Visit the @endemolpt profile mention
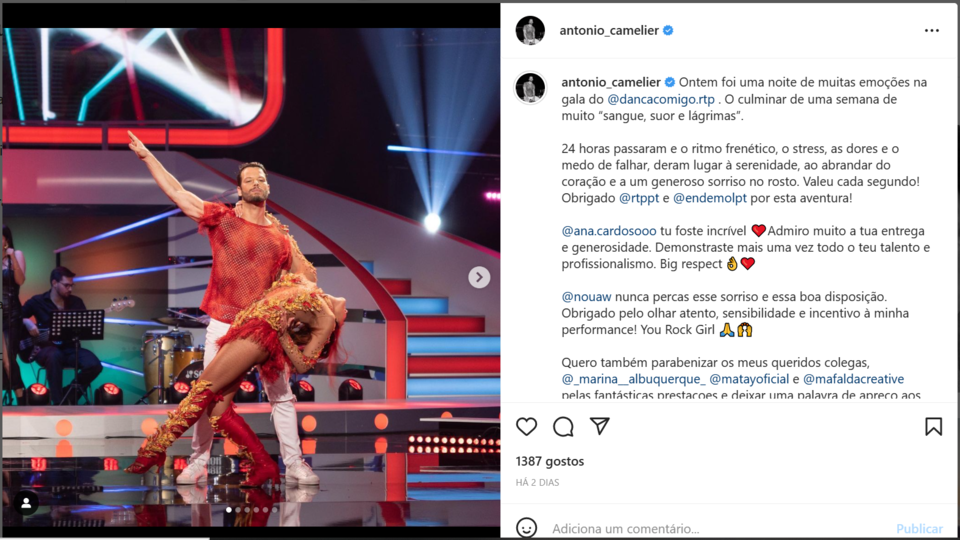Viewport: 960px width, 540px height. click(x=710, y=198)
